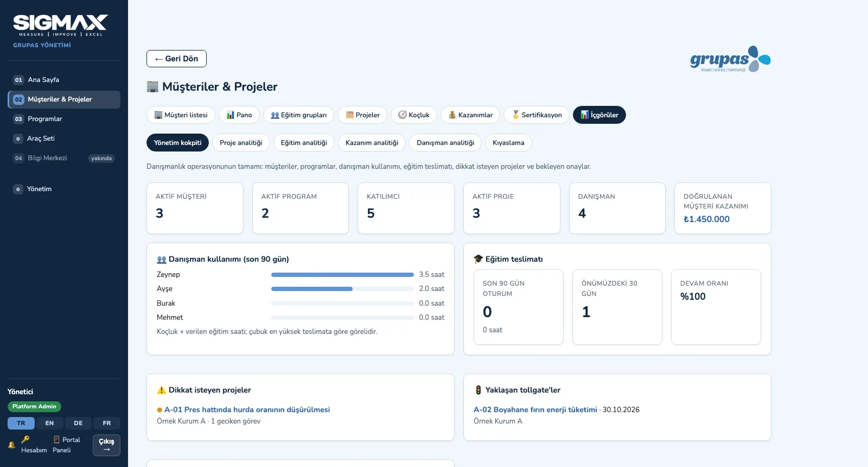Click the Aktif Müşteri stat card
868x467 pixels.
click(195, 208)
